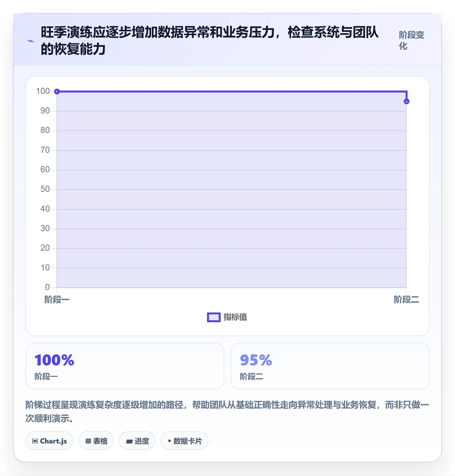Select the 阶段一 data point at 100
Image resolution: width=455 pixels, height=476 pixels.
57,92
